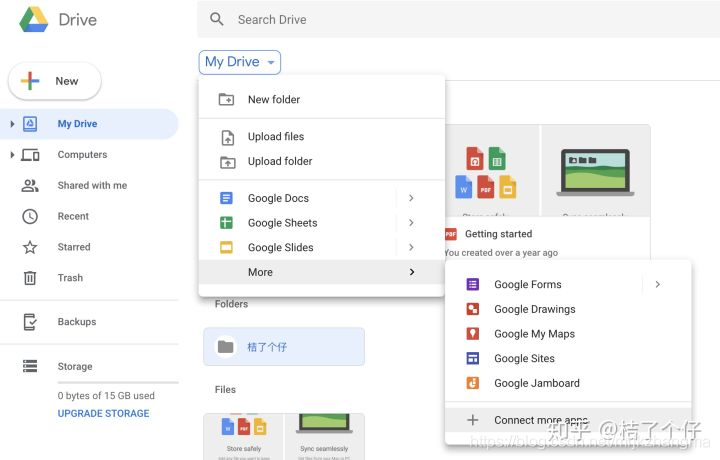The height and width of the screenshot is (460, 720).
Task: Click the Google Forms purple icon
Action: [472, 284]
